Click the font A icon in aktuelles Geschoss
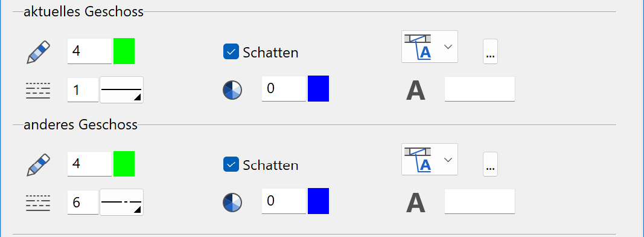Viewport: 644px width, 237px height. click(416, 91)
